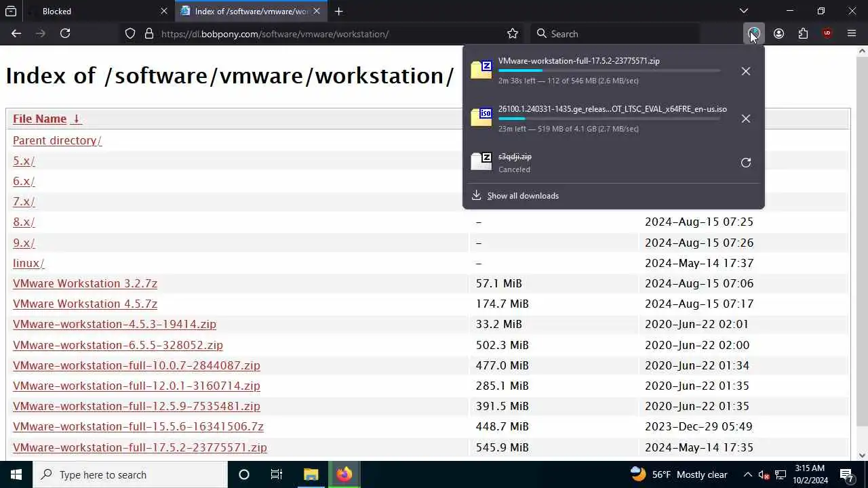Open Cortana circle icon on taskbar

pos(244,474)
